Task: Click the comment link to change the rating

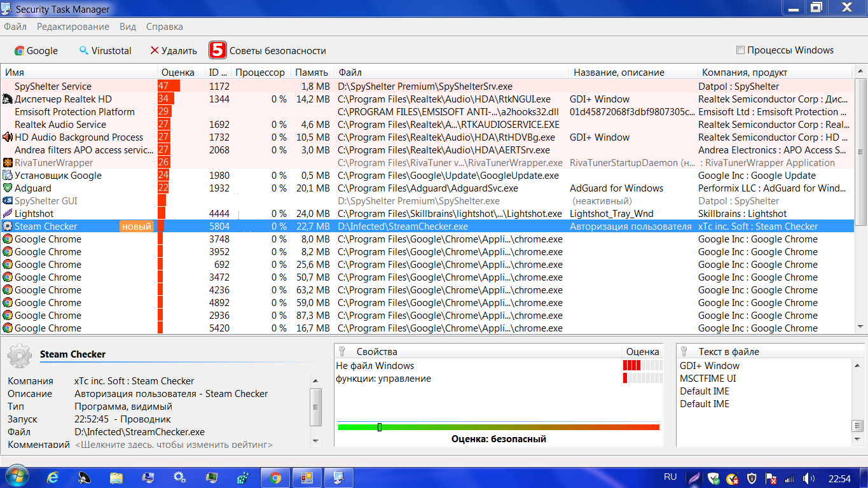Action: pos(174,445)
